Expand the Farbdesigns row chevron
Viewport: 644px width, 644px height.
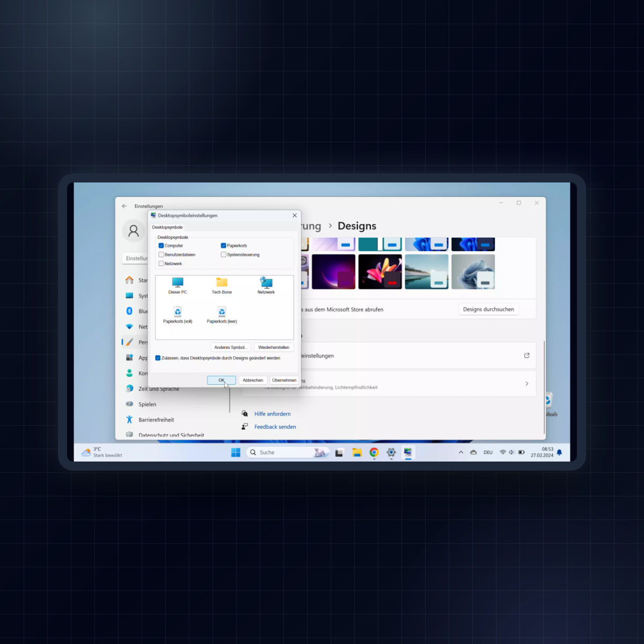tap(526, 384)
